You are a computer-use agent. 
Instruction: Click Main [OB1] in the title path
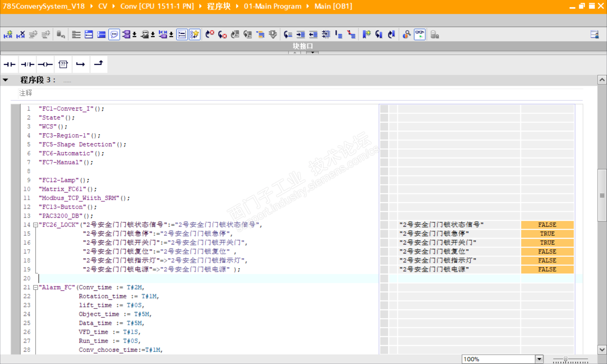click(333, 6)
